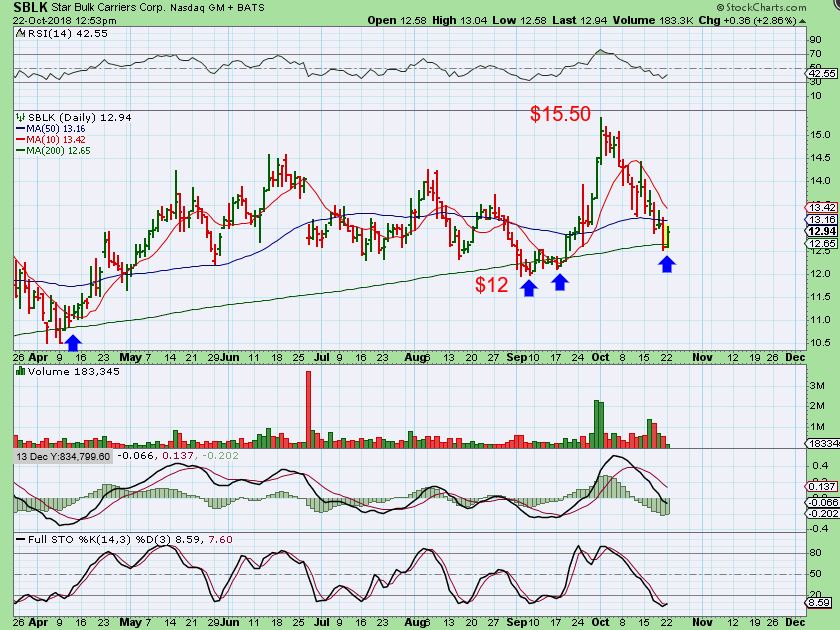Select the MA(200) 12.65 legend entry
840x630 pixels.
point(54,151)
